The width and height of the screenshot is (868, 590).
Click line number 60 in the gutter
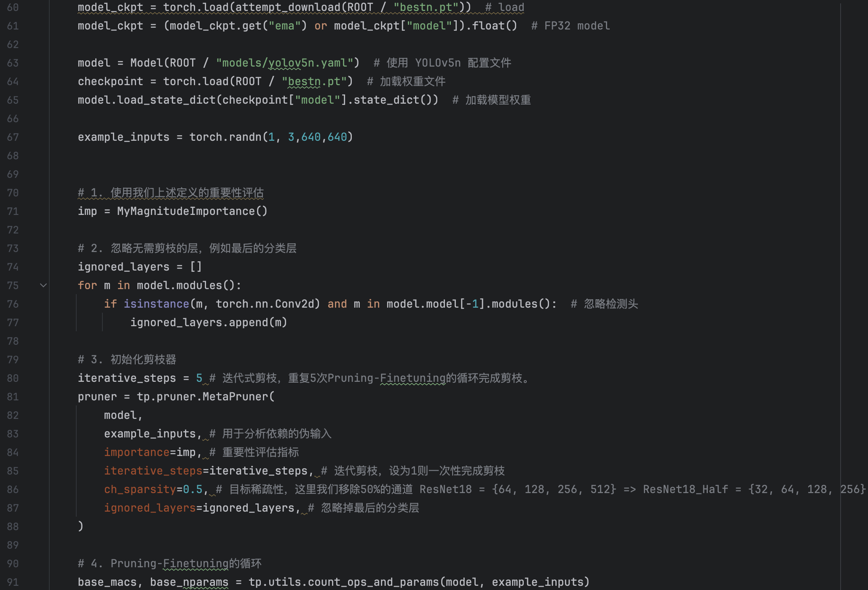point(13,7)
